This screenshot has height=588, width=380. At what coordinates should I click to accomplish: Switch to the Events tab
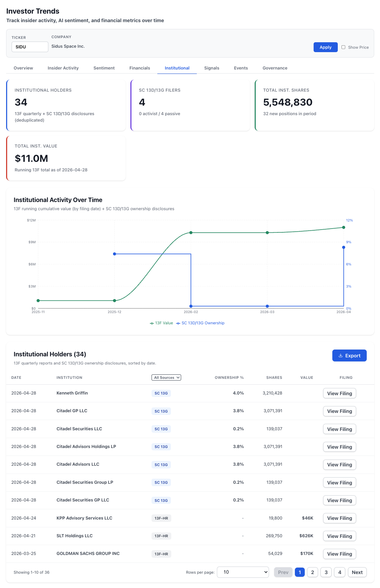point(241,68)
